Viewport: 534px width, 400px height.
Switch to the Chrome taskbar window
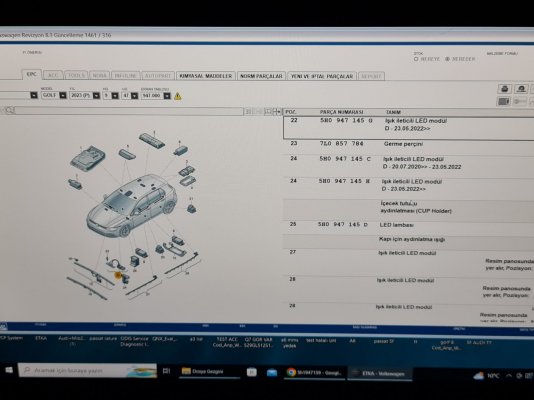tap(315, 373)
